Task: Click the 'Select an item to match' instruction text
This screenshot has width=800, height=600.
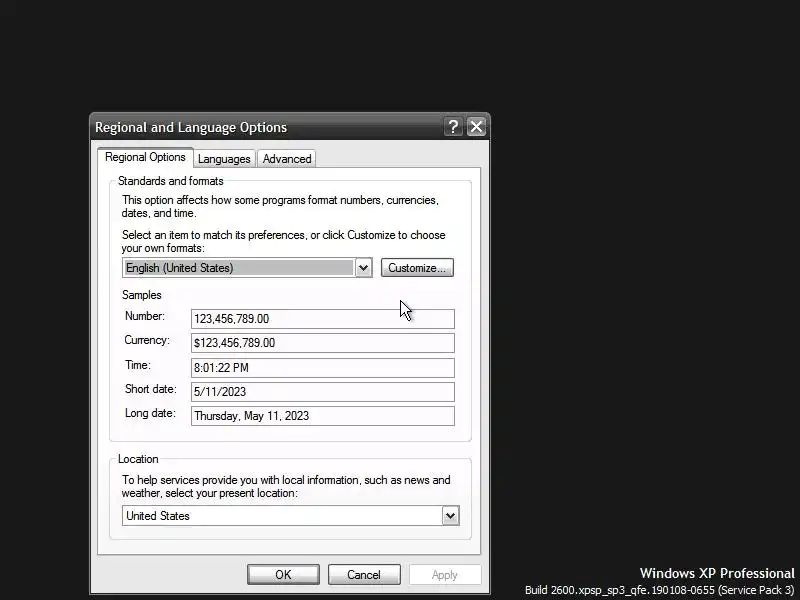Action: click(283, 241)
